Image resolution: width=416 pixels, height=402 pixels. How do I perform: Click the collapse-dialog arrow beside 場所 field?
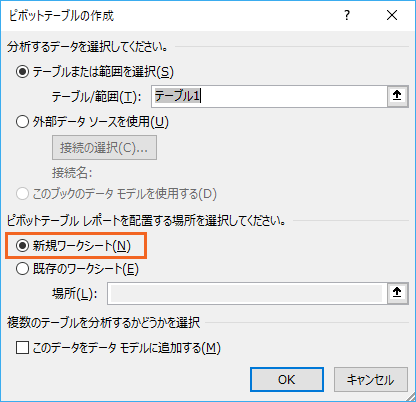(397, 293)
